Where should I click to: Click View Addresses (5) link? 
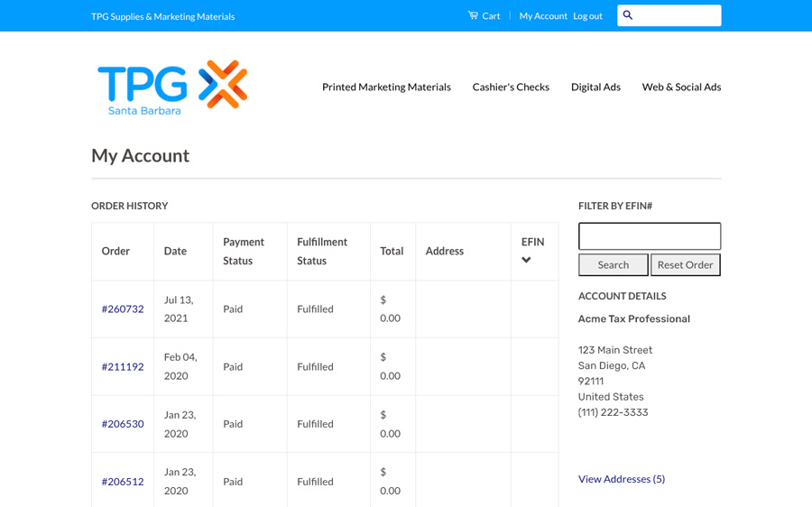[x=622, y=479]
